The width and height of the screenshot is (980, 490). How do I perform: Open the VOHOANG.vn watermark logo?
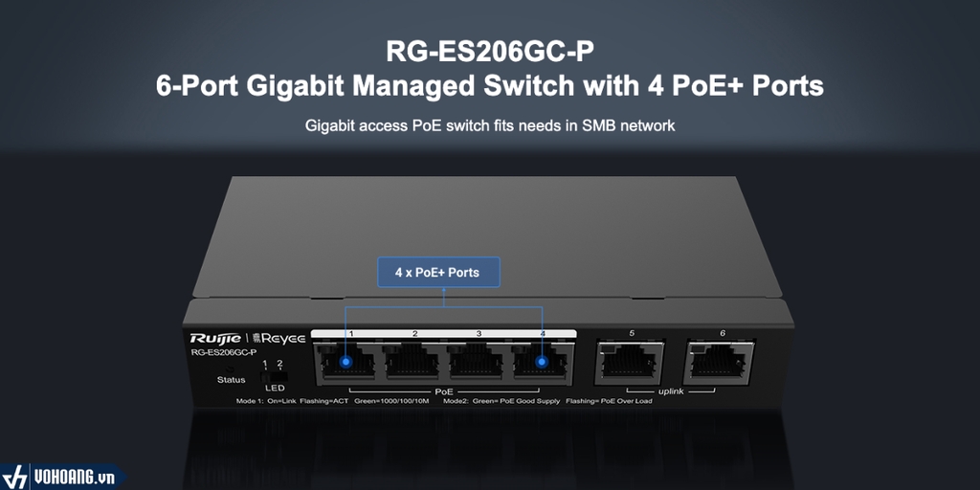tap(60, 478)
